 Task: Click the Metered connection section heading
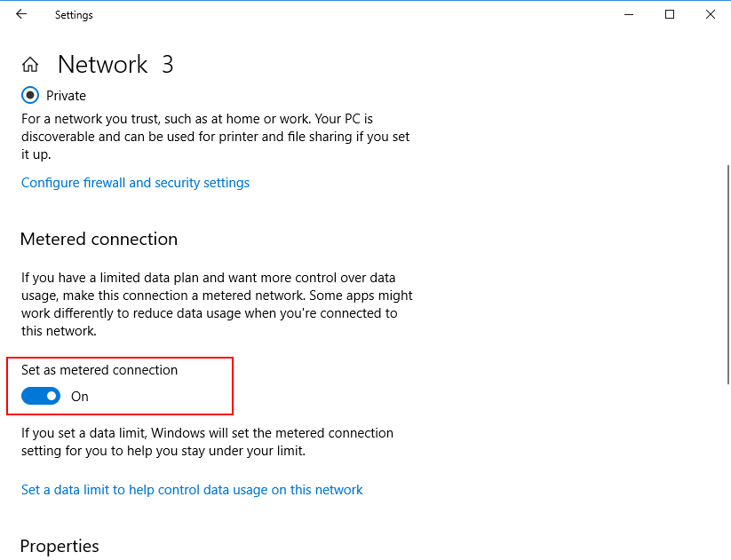click(x=99, y=239)
